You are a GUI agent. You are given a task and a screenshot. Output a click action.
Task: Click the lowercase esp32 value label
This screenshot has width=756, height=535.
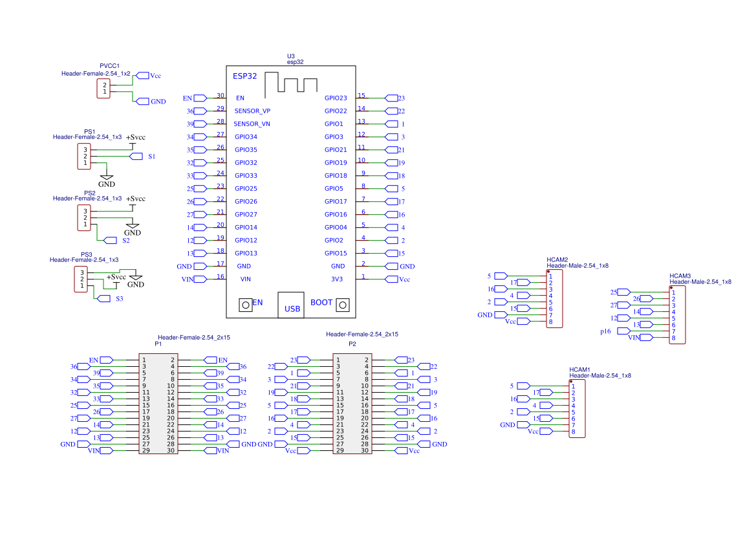[x=295, y=61]
